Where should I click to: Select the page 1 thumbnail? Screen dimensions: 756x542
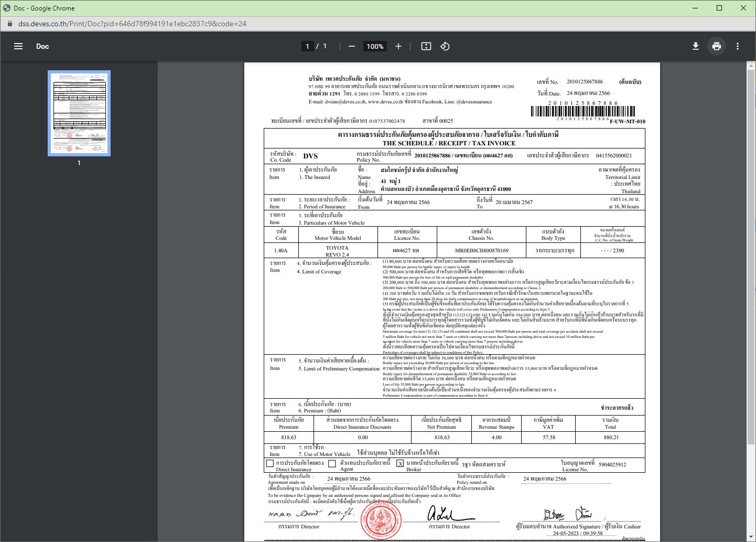point(79,113)
